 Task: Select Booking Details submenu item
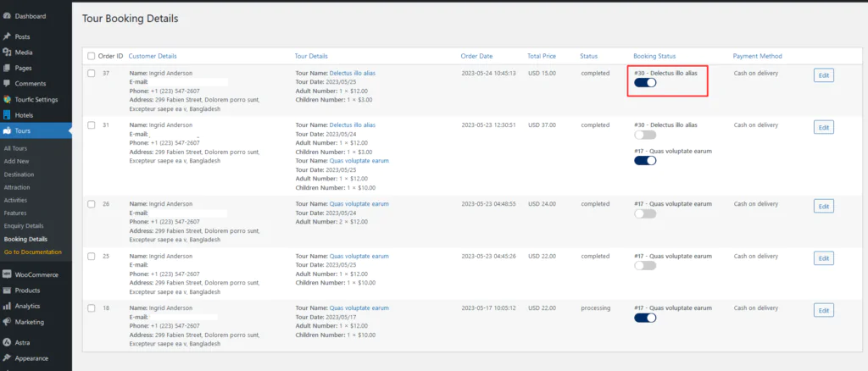coord(25,240)
